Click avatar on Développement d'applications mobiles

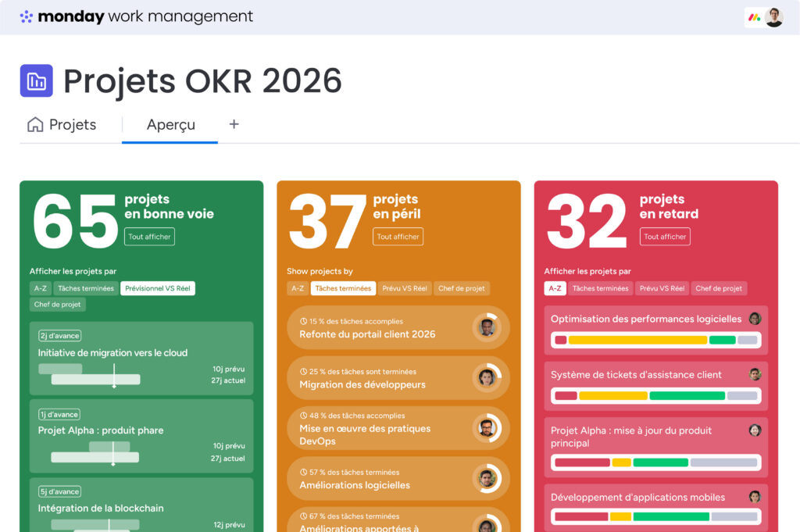[x=755, y=497]
